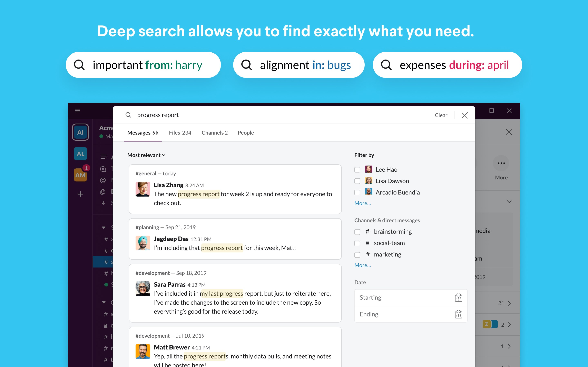Enable the brainstorming channel filter
This screenshot has width=588, height=367.
coord(357,231)
